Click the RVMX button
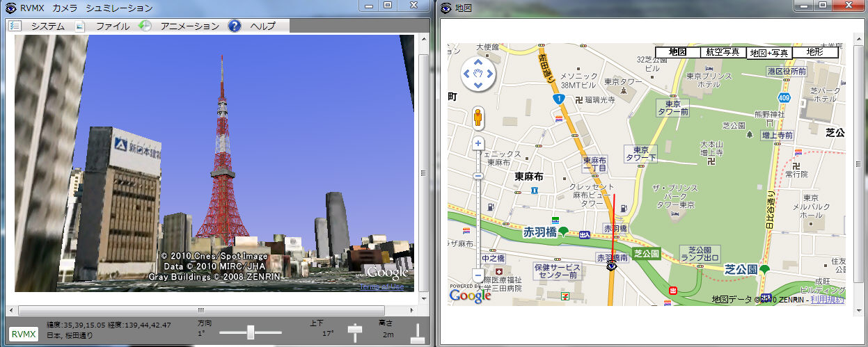868x347 pixels. coord(24,334)
